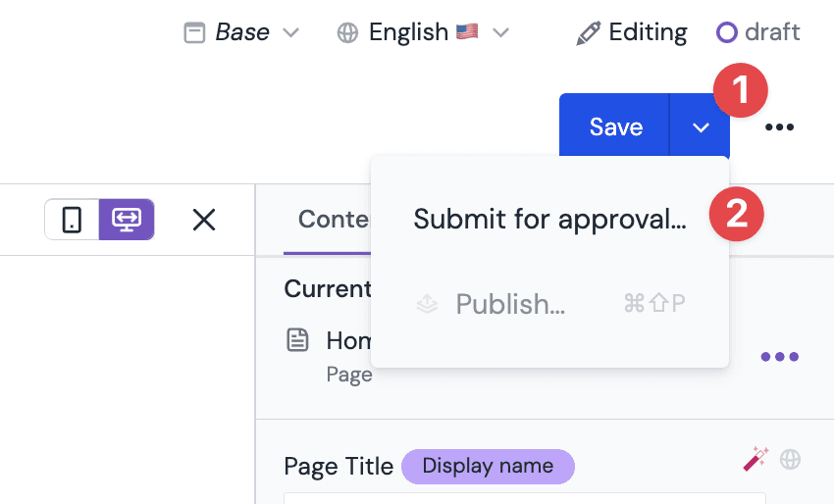This screenshot has width=834, height=504.
Task: Close the preview with the X
Action: tap(204, 220)
